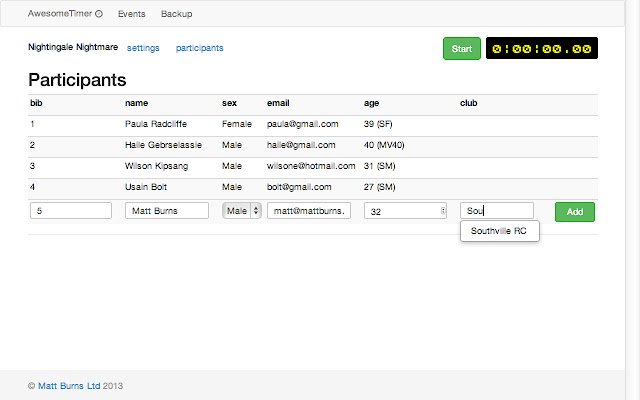This screenshot has width=640, height=400.
Task: Go to the participants tab
Action: tap(200, 48)
